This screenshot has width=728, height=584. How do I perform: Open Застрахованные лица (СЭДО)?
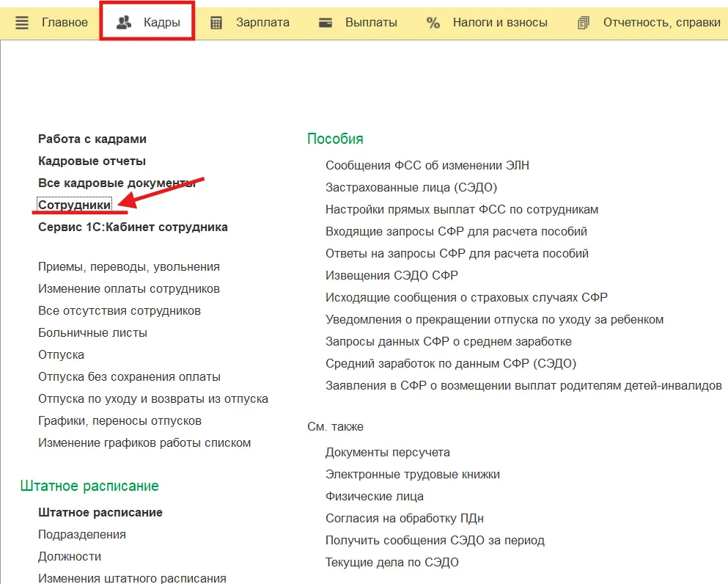click(x=411, y=188)
